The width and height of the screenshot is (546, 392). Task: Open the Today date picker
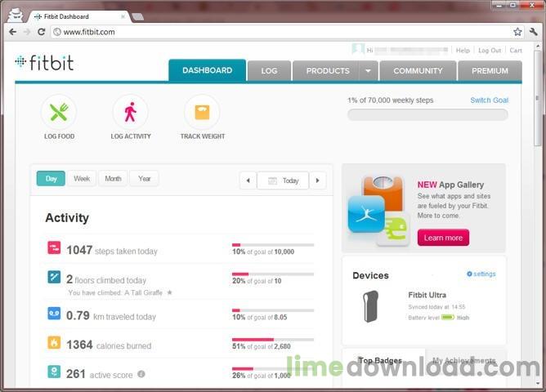283,180
